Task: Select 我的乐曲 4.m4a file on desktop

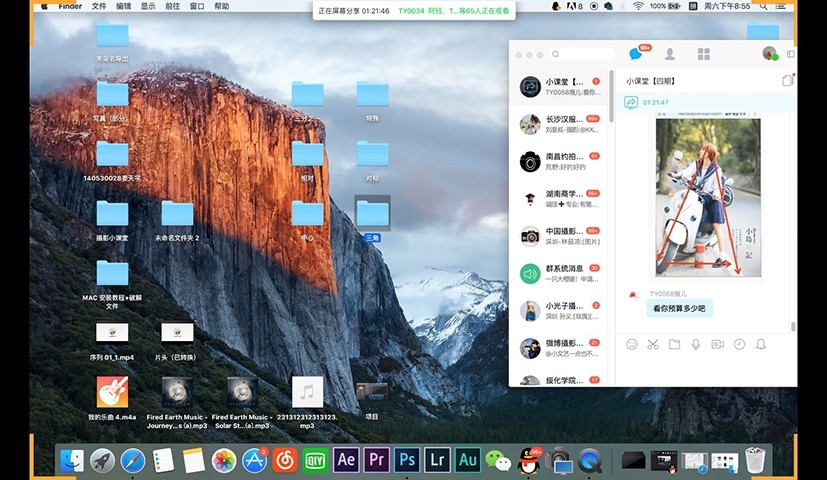Action: click(112, 398)
